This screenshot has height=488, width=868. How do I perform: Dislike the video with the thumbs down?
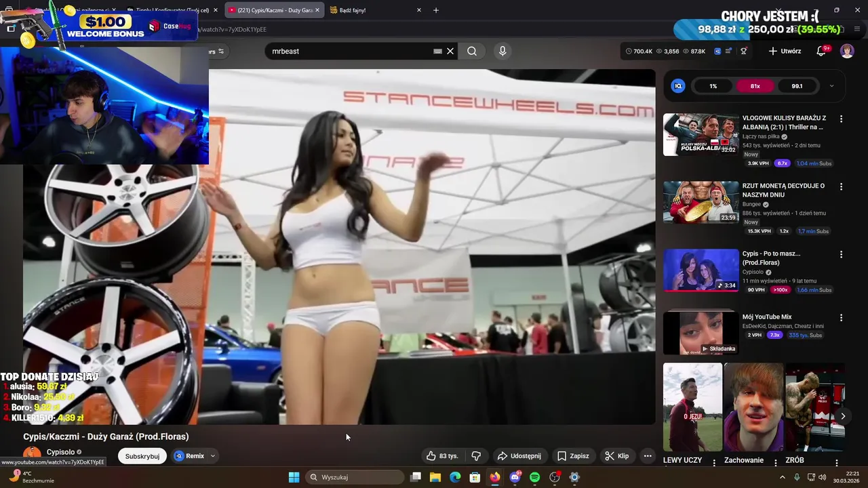(x=476, y=456)
